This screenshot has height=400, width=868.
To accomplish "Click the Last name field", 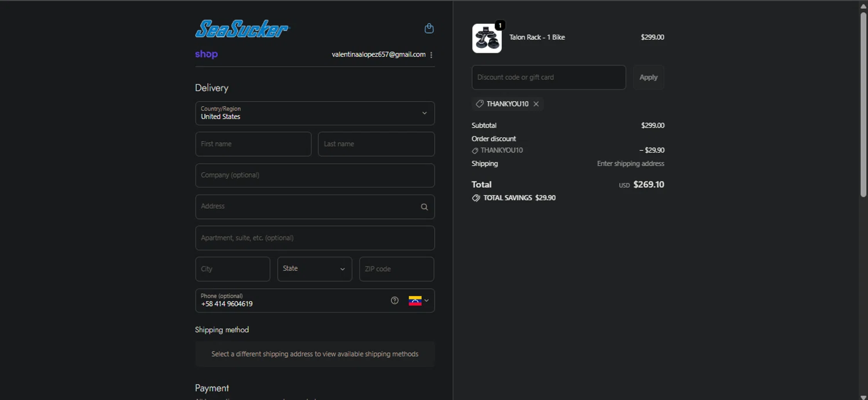I will [x=376, y=144].
